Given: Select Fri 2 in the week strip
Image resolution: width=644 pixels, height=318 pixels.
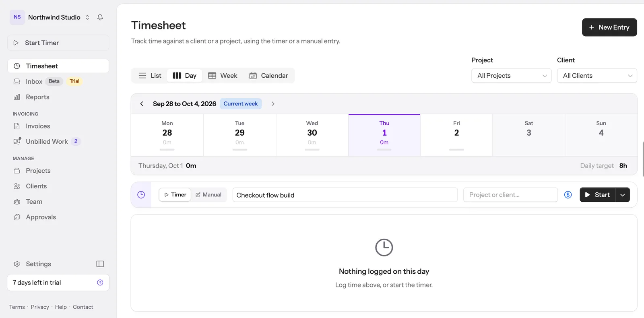Looking at the screenshot, I should pyautogui.click(x=456, y=135).
